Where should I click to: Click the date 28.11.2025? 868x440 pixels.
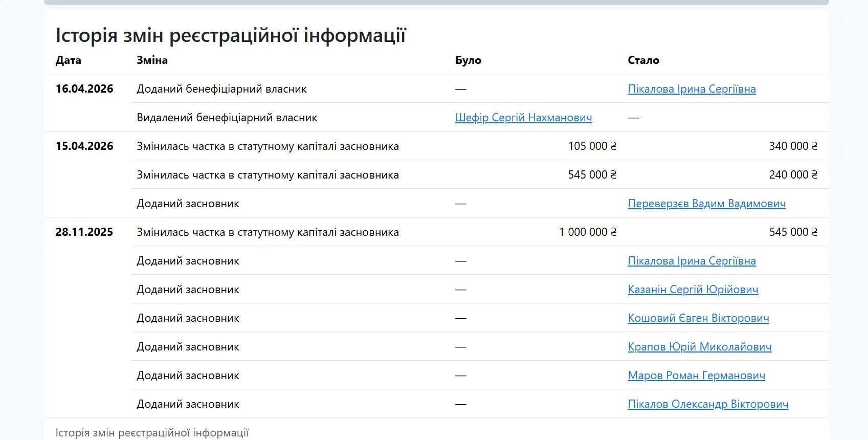84,232
